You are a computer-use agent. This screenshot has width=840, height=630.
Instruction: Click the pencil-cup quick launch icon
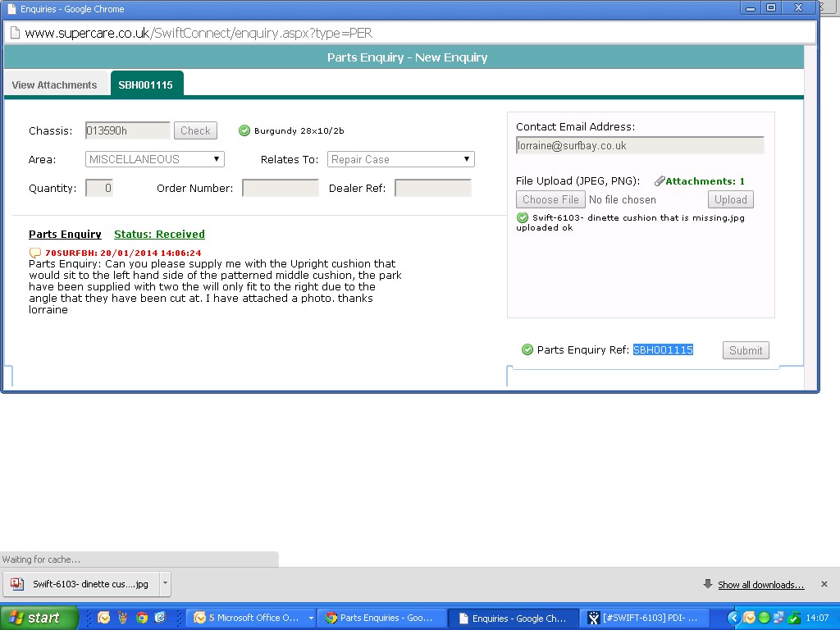(123, 618)
